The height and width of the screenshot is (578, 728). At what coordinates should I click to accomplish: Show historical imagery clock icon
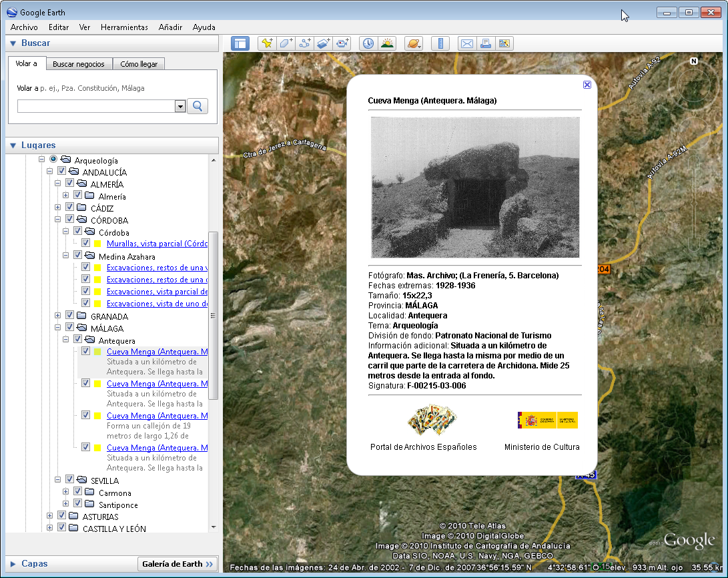pos(368,43)
